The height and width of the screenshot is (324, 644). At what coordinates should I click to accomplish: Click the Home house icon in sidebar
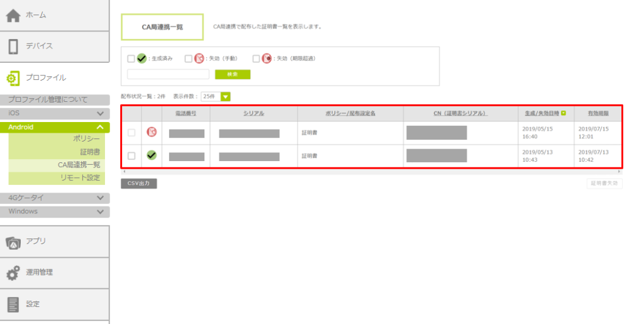click(x=13, y=15)
